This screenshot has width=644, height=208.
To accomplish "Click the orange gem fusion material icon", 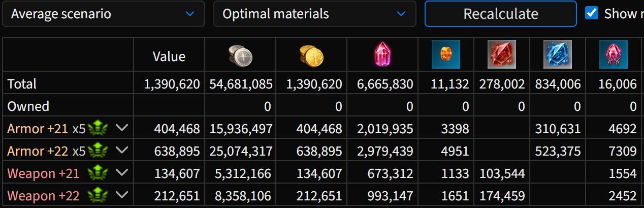I will pos(445,54).
